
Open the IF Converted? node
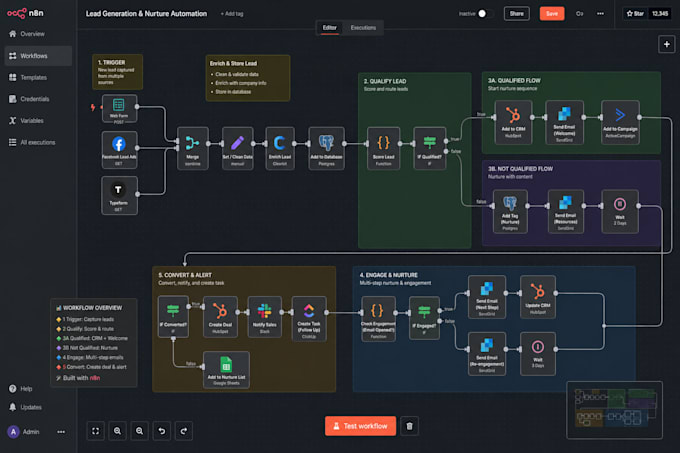173,316
